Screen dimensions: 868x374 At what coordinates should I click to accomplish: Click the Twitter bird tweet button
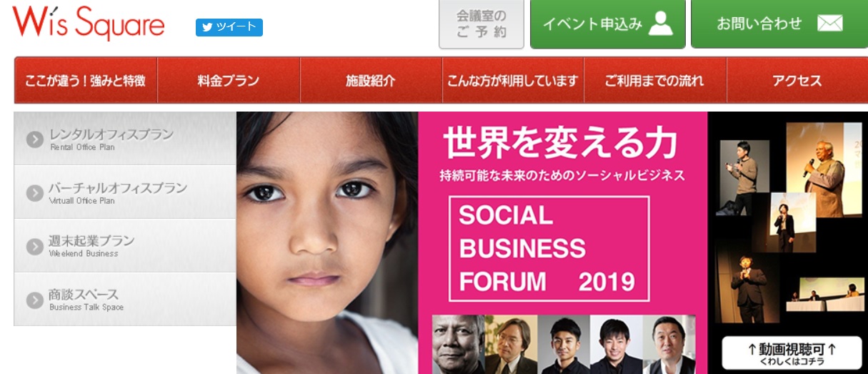click(x=229, y=27)
